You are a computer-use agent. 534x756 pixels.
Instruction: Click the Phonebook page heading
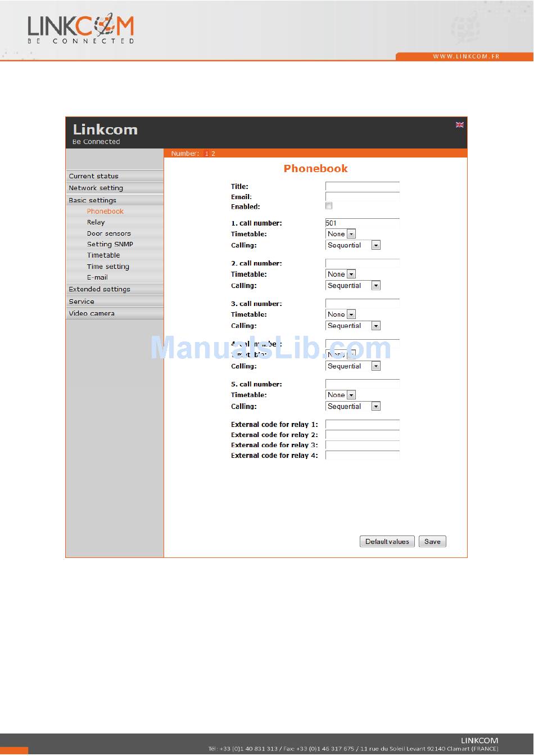coord(315,168)
